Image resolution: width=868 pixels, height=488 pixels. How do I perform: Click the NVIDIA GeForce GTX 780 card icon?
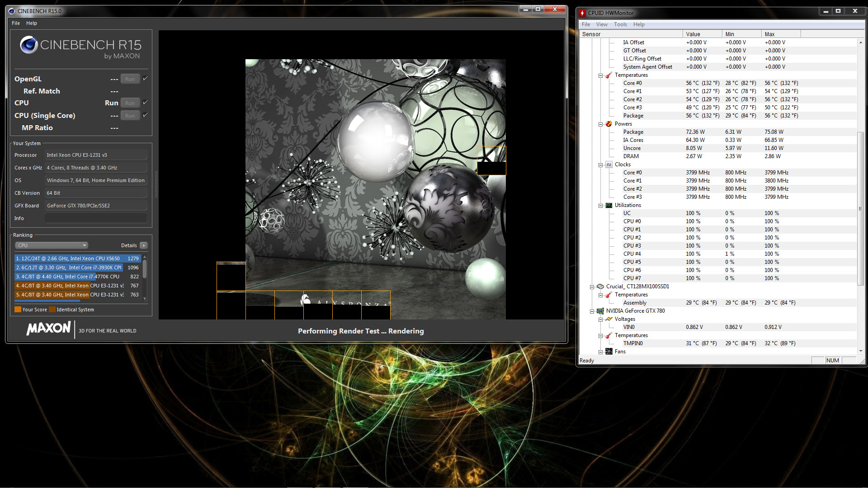pos(600,311)
